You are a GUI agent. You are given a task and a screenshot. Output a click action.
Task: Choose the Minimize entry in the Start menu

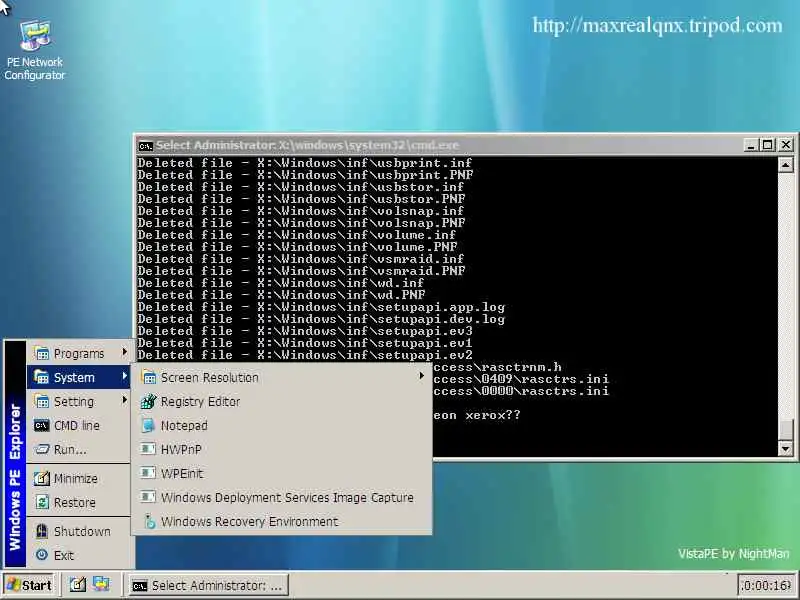[x=80, y=479]
